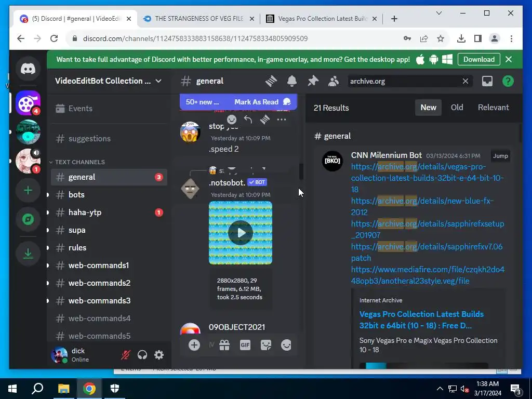This screenshot has height=399, width=532.
Task: Explore discoverable servers compass icon
Action: 28,219
